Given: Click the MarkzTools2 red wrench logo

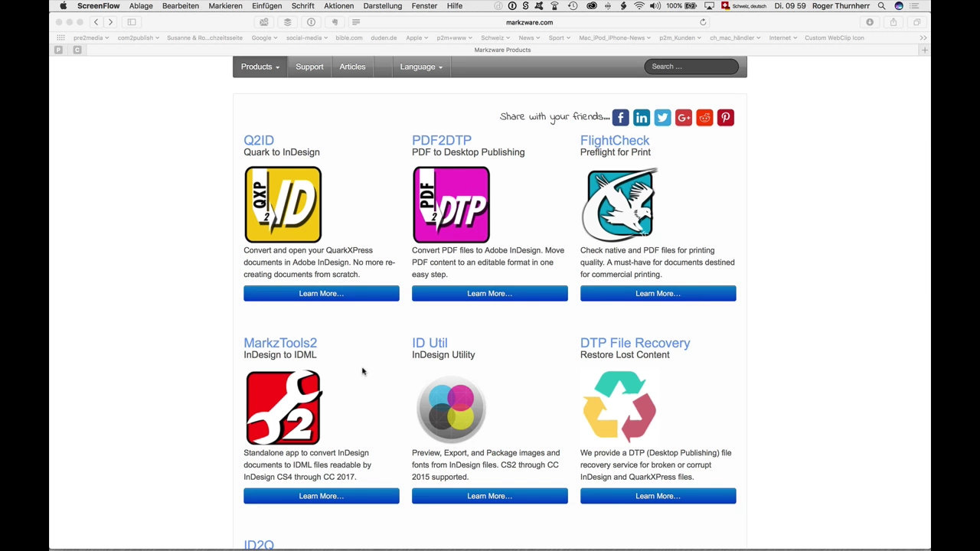Looking at the screenshot, I should click(283, 407).
